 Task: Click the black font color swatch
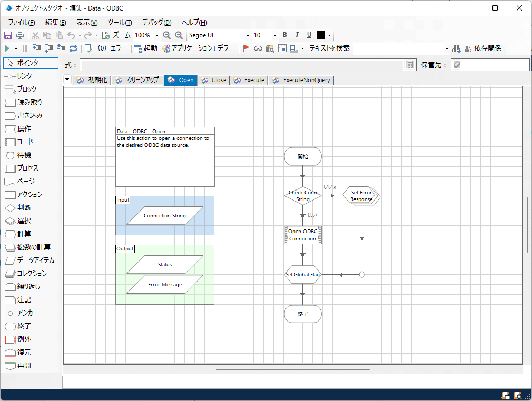(x=321, y=35)
